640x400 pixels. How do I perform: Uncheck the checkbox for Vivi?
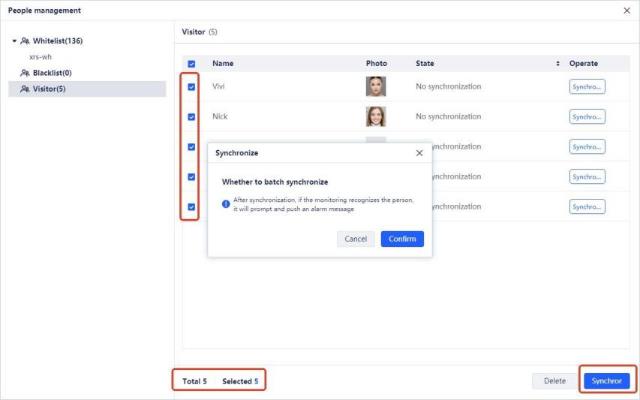point(191,87)
